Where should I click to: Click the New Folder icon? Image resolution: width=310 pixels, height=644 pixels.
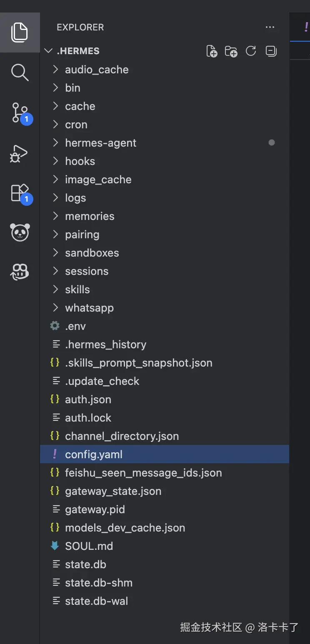coord(231,51)
